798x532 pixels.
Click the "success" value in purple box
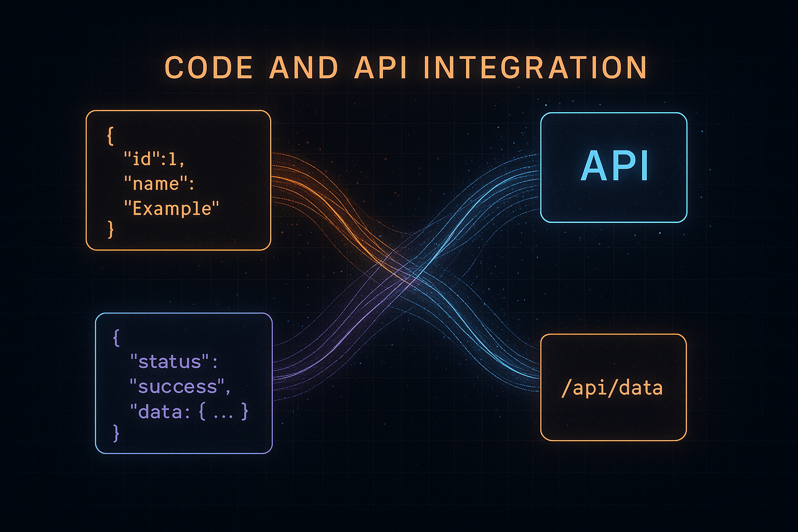[179, 387]
